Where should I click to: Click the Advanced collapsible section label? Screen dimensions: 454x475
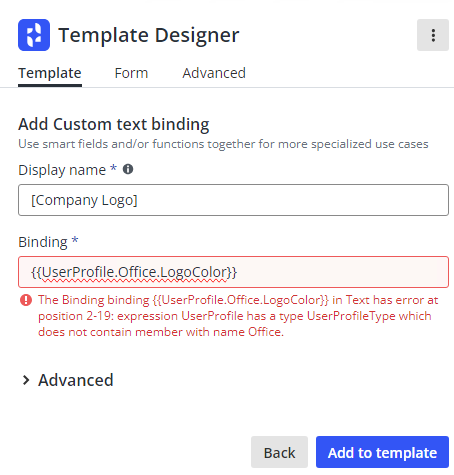pos(76,380)
